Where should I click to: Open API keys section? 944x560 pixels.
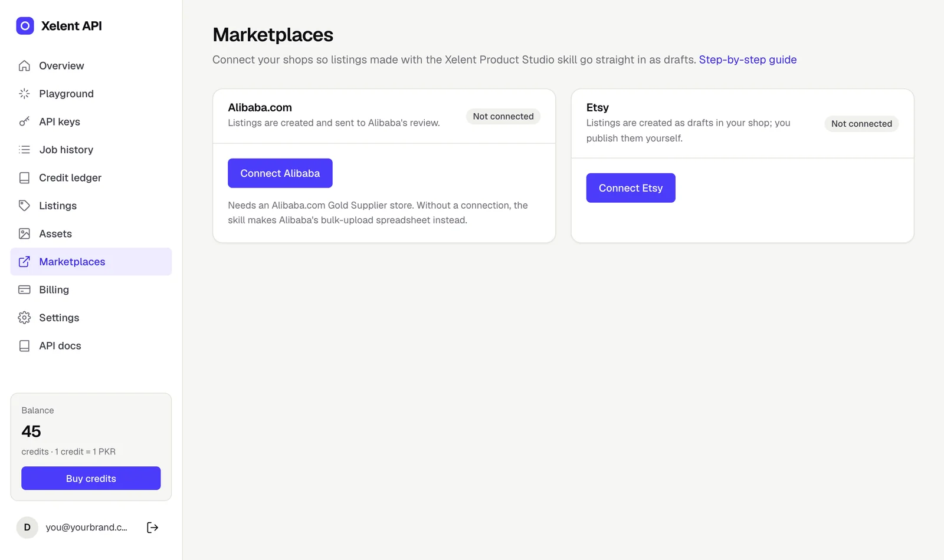point(91,121)
